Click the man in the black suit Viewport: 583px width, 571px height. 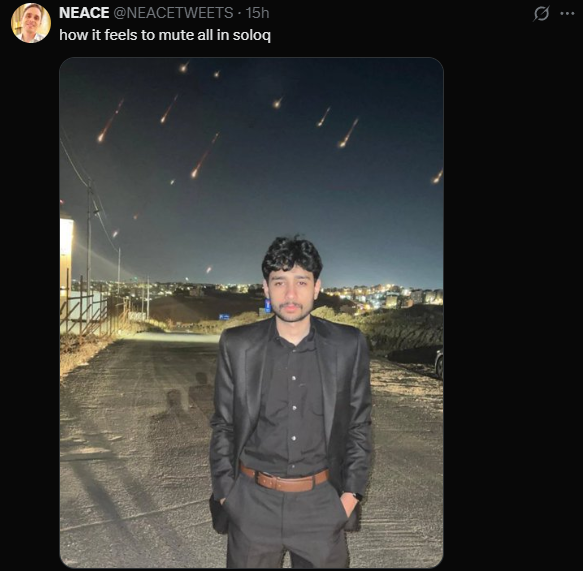click(x=291, y=401)
